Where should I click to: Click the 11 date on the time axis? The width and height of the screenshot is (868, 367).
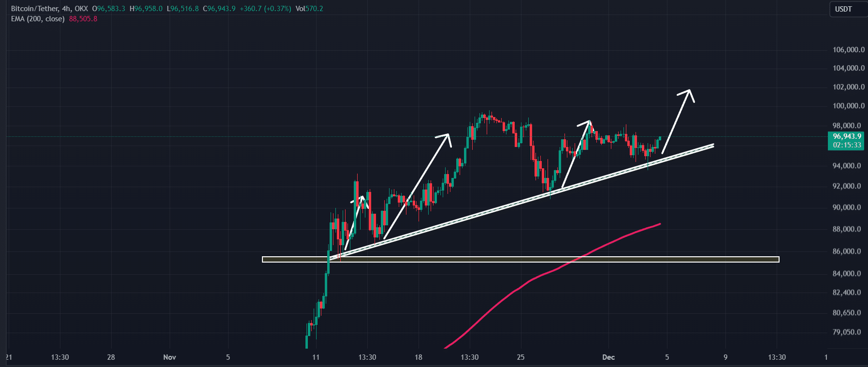click(316, 357)
